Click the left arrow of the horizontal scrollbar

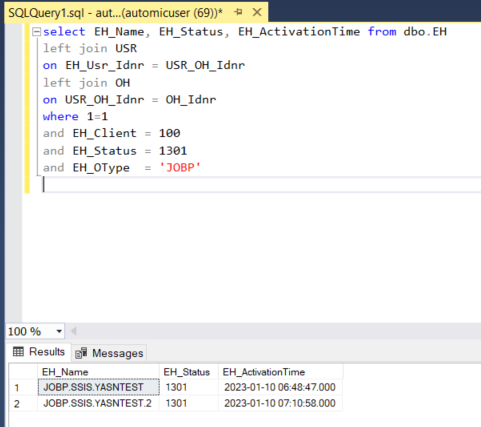74,331
